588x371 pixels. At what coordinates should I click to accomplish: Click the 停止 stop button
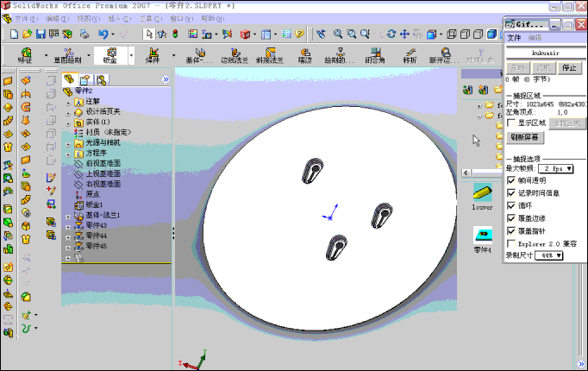coord(568,67)
